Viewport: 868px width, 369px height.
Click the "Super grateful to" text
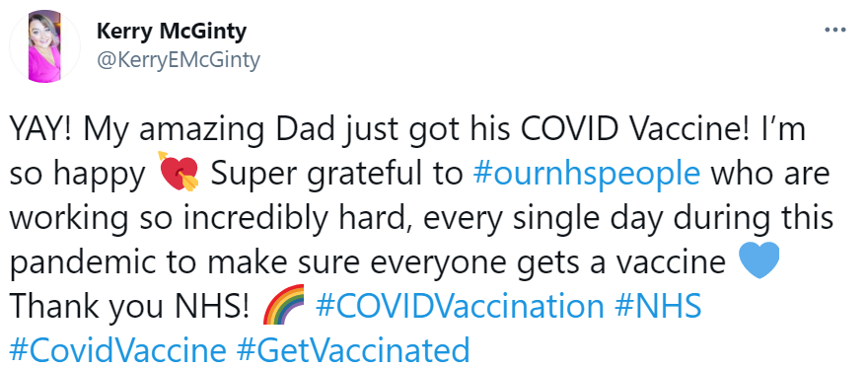click(336, 175)
